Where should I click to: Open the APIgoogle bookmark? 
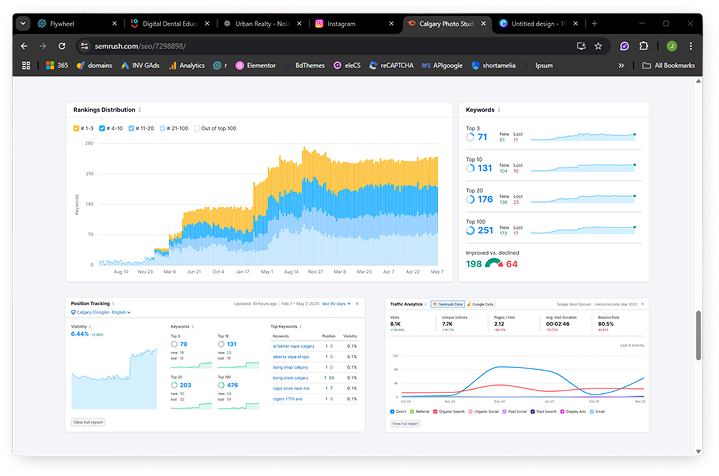click(x=442, y=66)
